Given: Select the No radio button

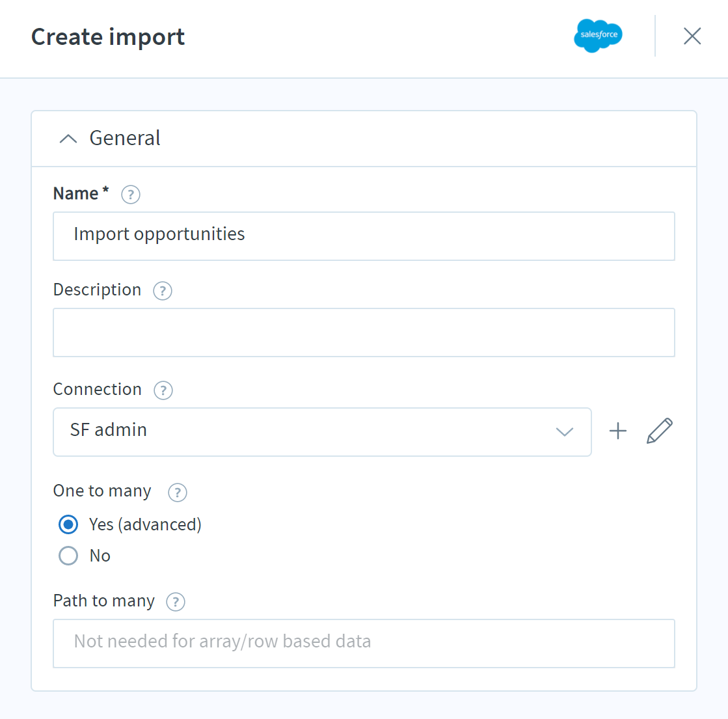Looking at the screenshot, I should (68, 556).
